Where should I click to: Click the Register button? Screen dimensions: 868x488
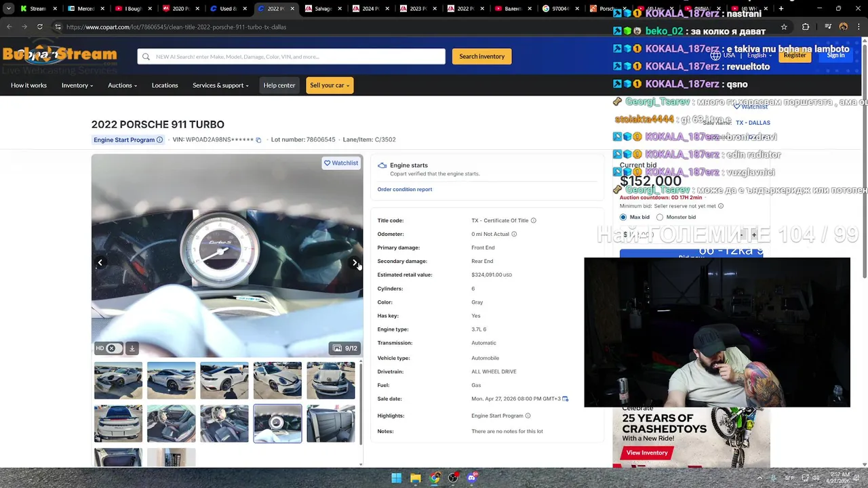[x=795, y=55]
